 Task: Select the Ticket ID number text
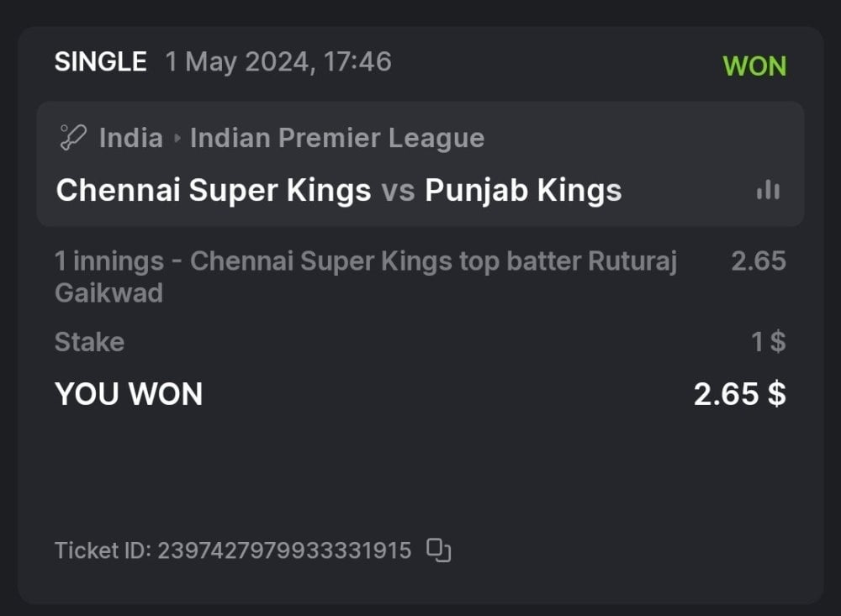click(284, 551)
